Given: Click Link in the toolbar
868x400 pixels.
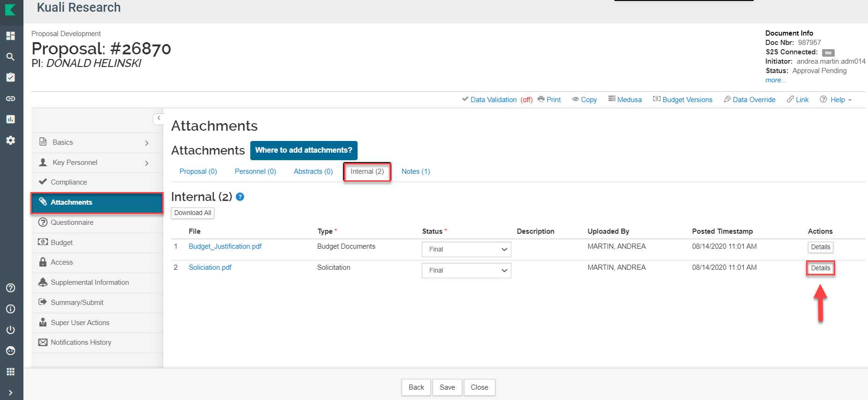Looking at the screenshot, I should click(798, 100).
